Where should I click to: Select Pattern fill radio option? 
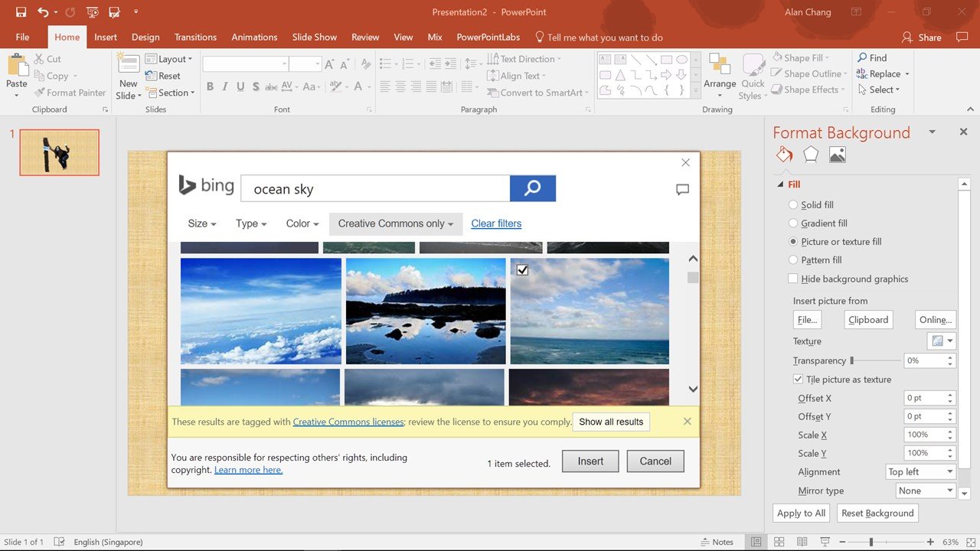793,260
